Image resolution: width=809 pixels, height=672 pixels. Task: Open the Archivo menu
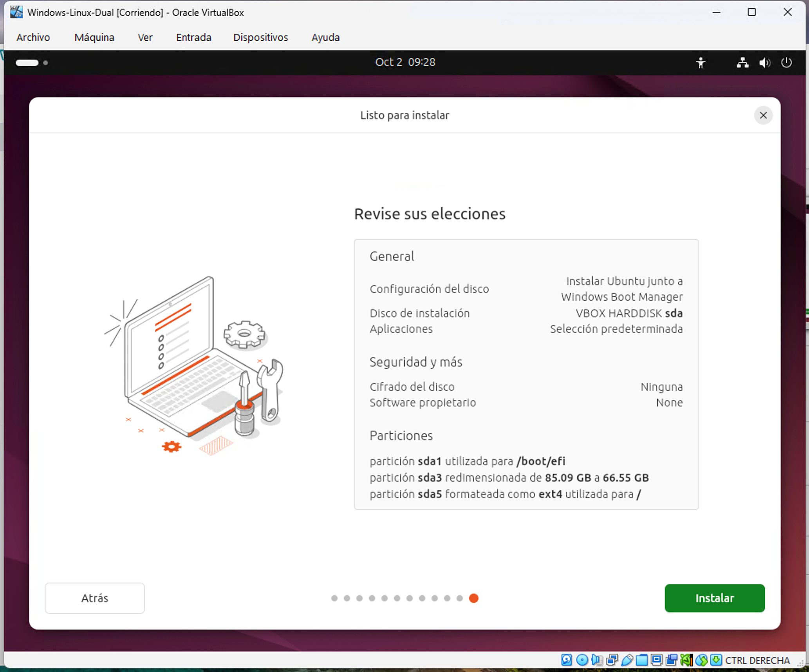tap(33, 38)
